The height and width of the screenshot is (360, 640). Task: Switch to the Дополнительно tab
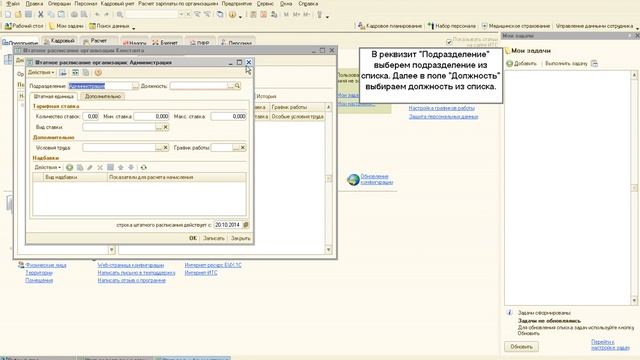[103, 96]
